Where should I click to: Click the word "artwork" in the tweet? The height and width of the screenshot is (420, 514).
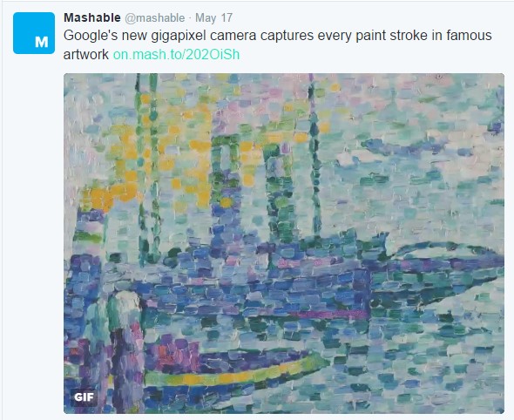86,55
